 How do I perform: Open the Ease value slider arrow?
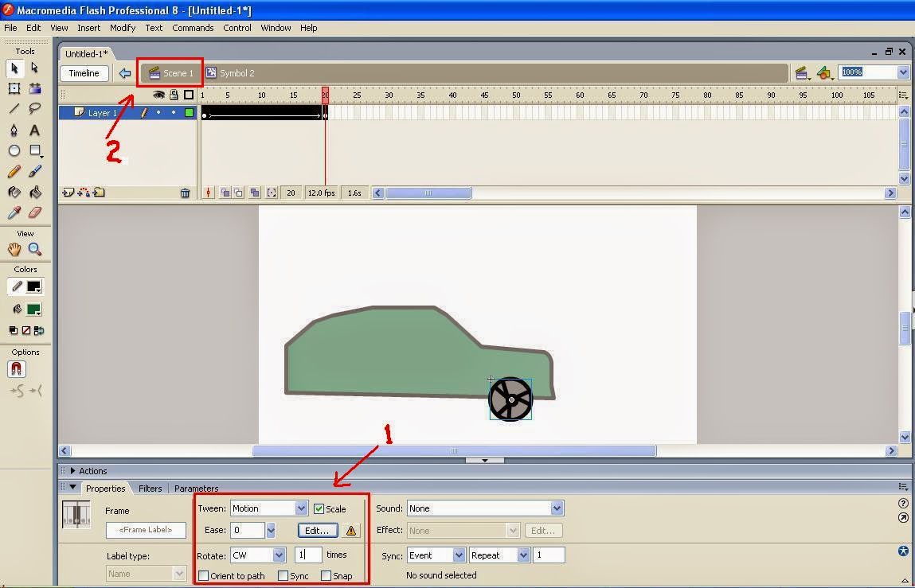click(x=271, y=531)
